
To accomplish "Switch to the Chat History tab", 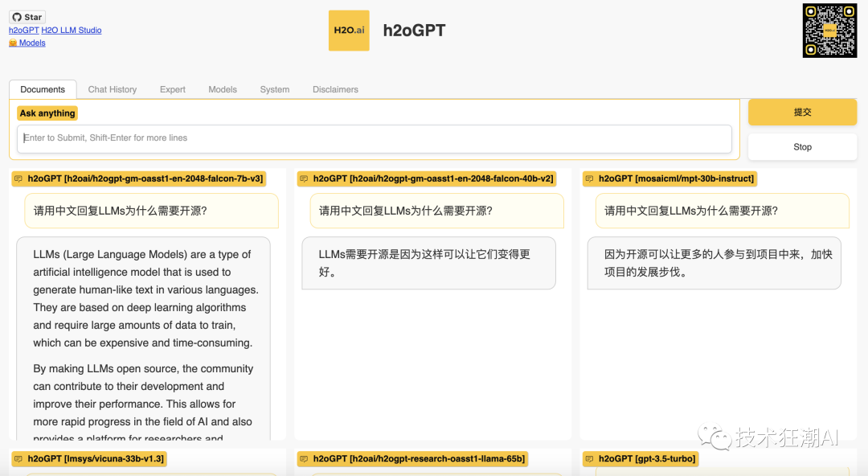I will [113, 89].
